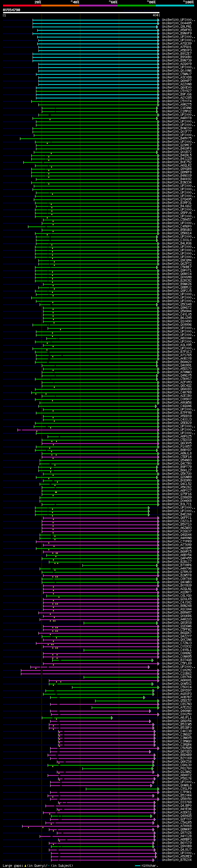Select the UniRef100_A8PGZ5 label

(176, 436)
